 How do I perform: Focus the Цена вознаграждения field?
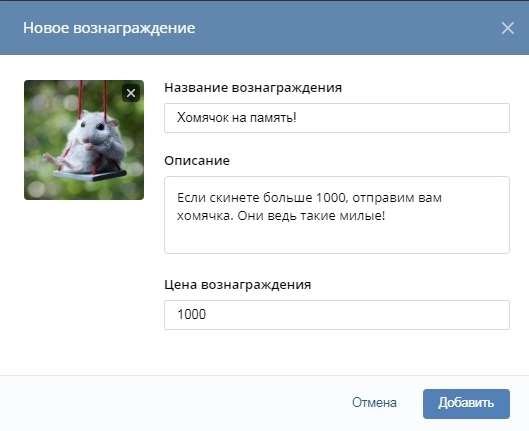[x=337, y=315]
